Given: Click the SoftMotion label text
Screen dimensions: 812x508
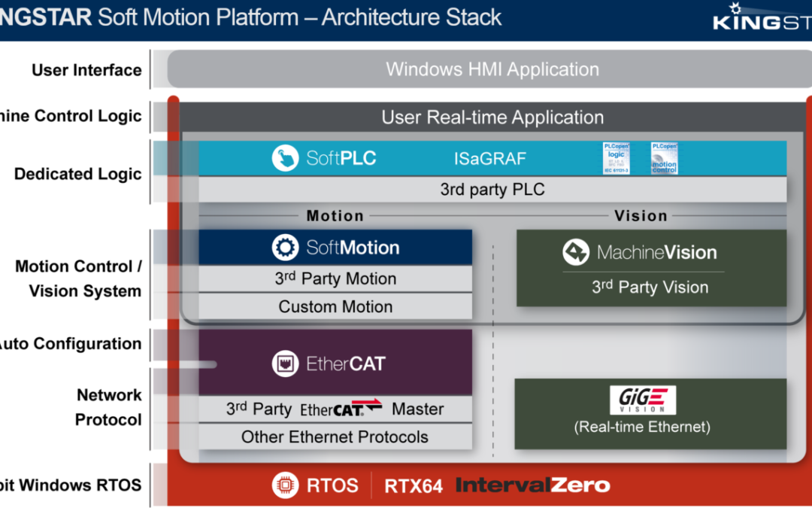Looking at the screenshot, I should [x=353, y=248].
